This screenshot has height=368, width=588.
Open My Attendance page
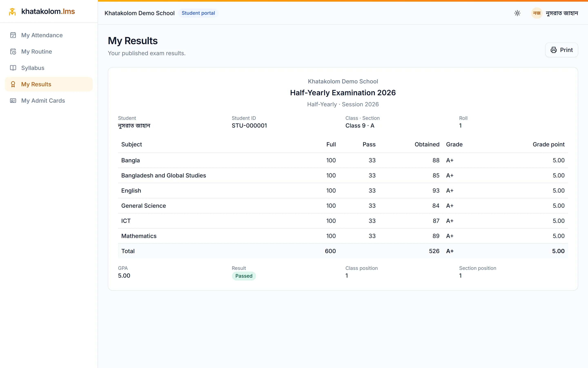(49, 35)
